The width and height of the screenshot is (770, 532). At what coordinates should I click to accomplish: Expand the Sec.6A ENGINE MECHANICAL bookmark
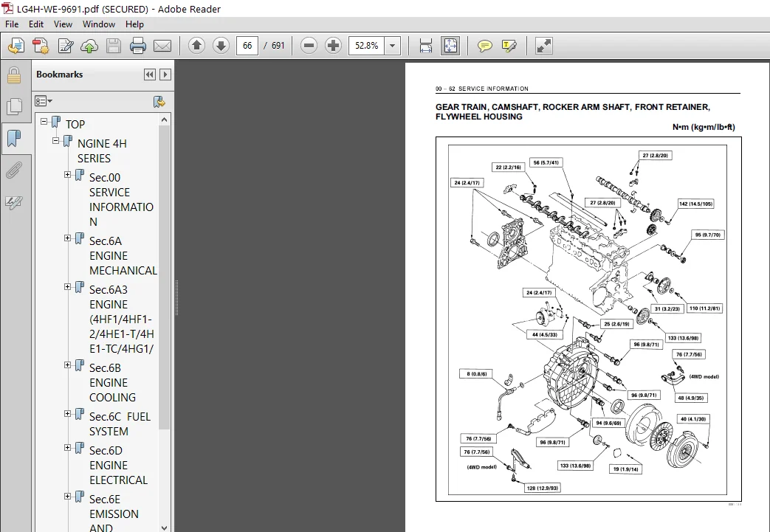tap(67, 238)
